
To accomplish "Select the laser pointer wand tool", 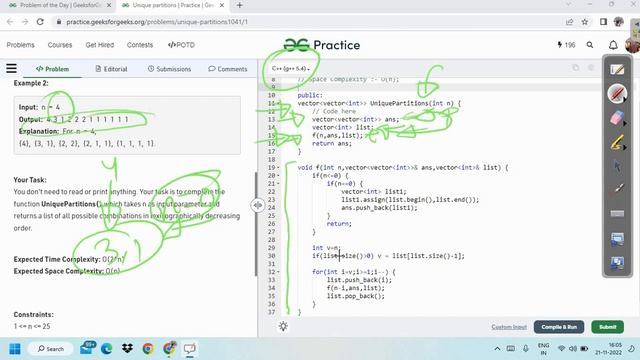I will tap(617, 190).
